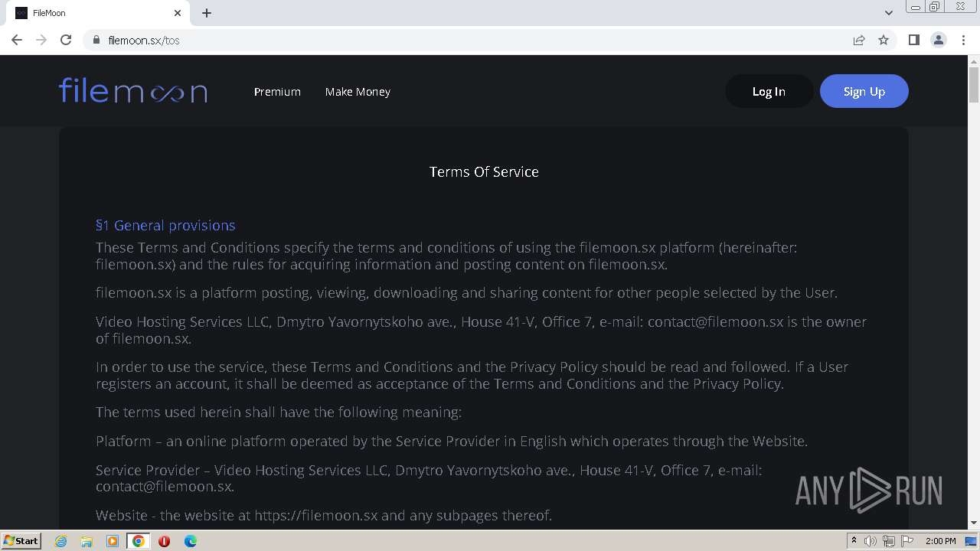Open Microsoft Edge from taskbar
This screenshot has width=980, height=551.
tap(190, 541)
